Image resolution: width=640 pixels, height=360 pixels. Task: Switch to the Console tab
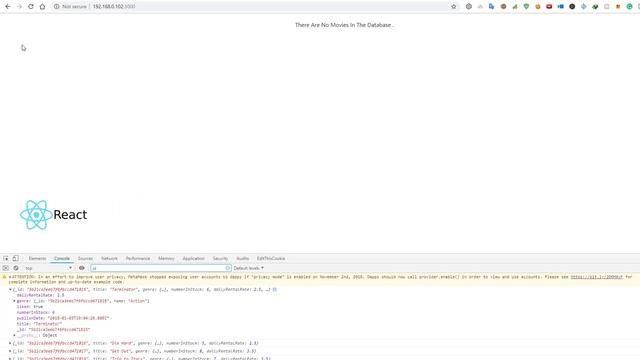point(62,258)
